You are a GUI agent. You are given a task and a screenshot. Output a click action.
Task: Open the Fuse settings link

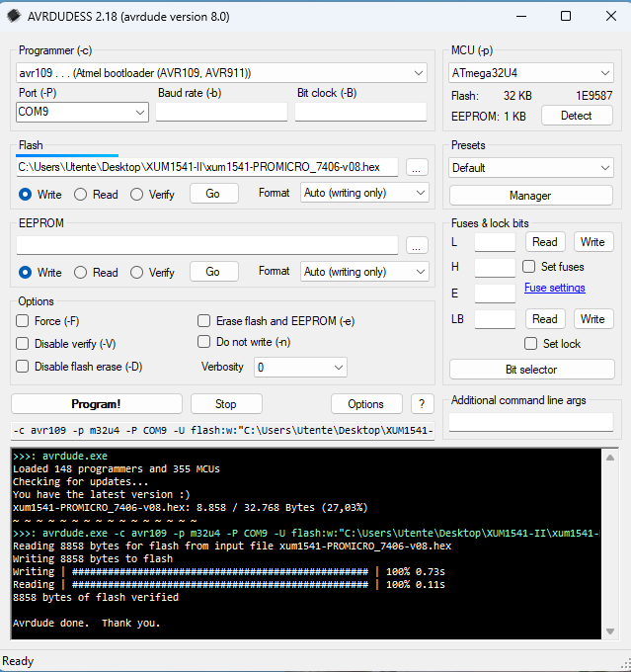pyautogui.click(x=555, y=288)
